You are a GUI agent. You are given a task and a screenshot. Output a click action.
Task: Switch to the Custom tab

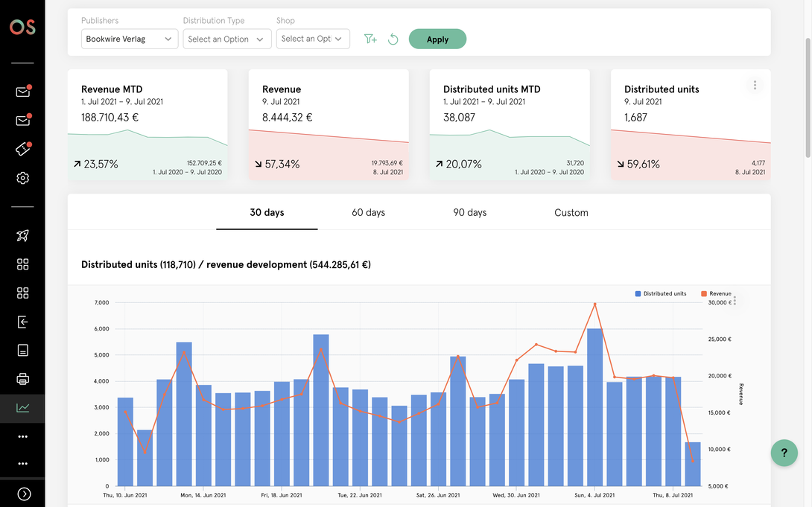click(571, 213)
